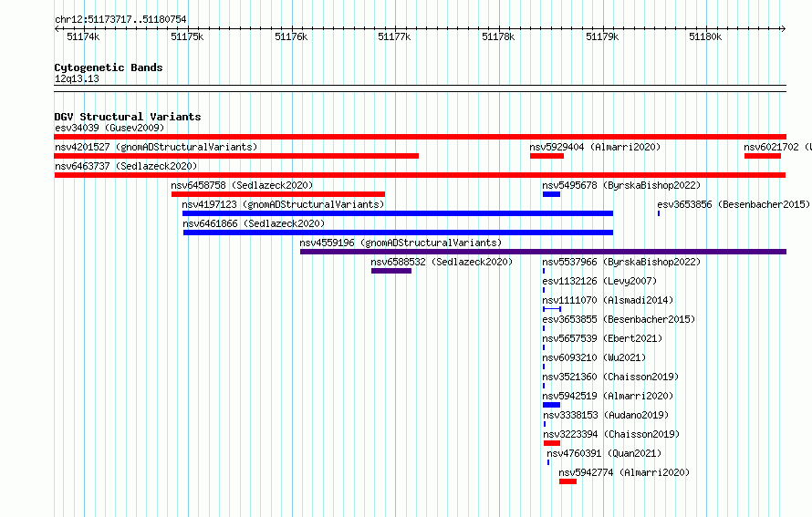Click the red nsv6021702 variant bar
This screenshot has height=517, width=812.
click(x=763, y=156)
